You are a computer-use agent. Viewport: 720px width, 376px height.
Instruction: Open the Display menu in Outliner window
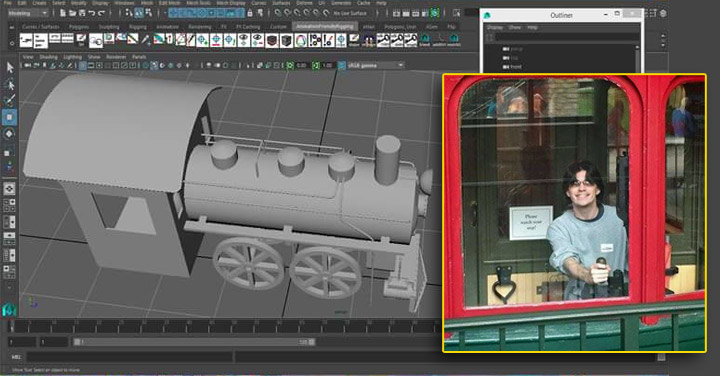[x=495, y=28]
